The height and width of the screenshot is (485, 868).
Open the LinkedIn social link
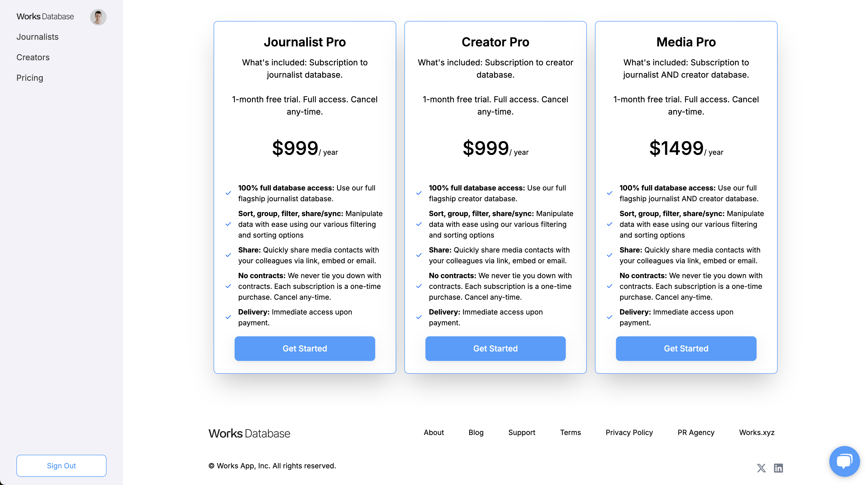(778, 468)
